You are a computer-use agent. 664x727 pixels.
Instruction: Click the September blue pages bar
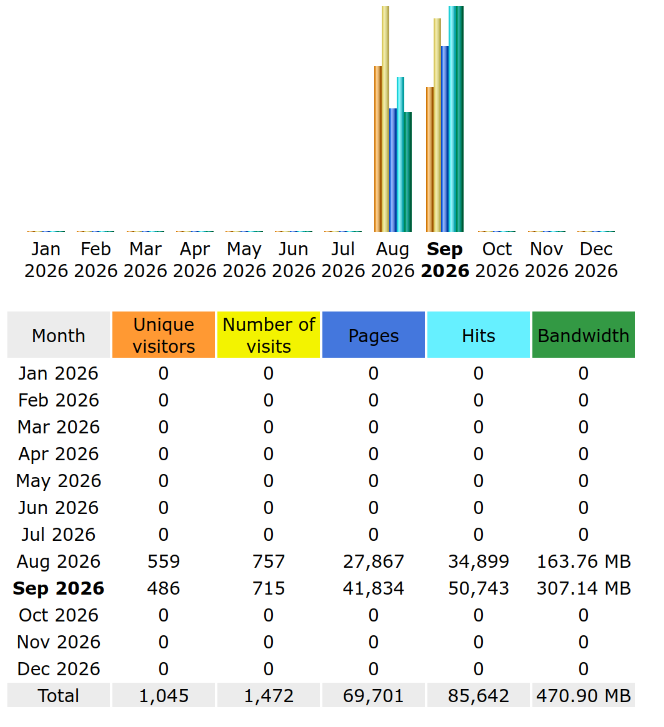pos(445,139)
